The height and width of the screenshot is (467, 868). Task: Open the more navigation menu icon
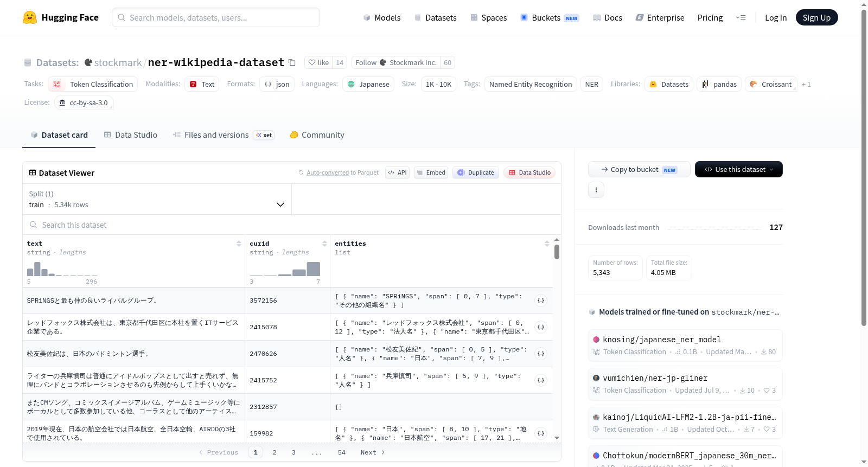click(741, 17)
